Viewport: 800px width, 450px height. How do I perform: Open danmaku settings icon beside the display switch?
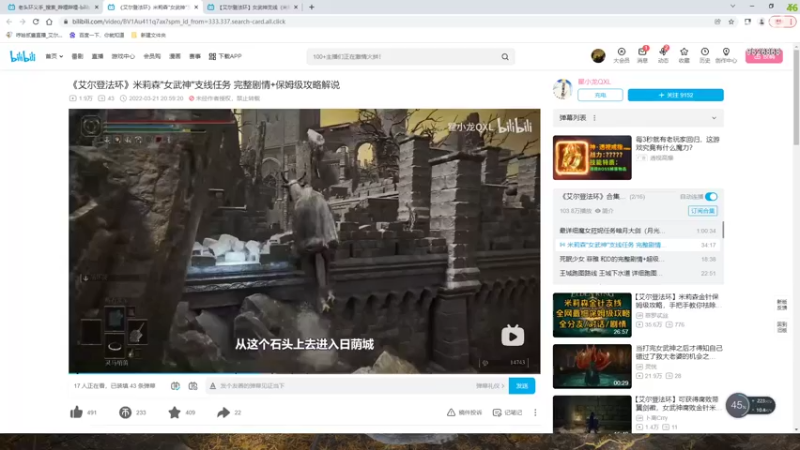(193, 386)
